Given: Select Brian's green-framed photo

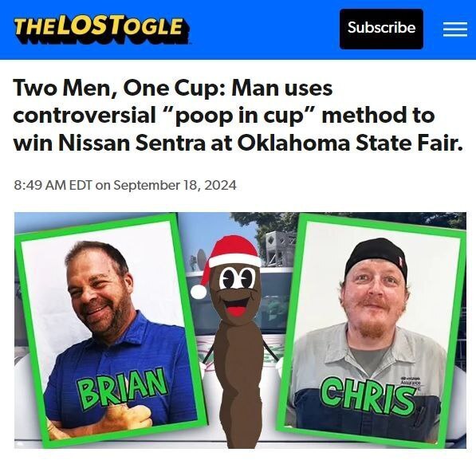Looking at the screenshot, I should (x=110, y=329).
